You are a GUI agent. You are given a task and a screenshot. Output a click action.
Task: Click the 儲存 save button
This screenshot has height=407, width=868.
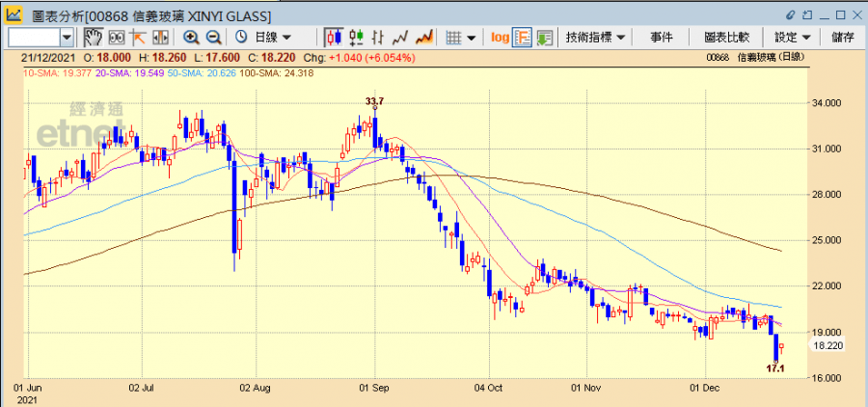842,37
